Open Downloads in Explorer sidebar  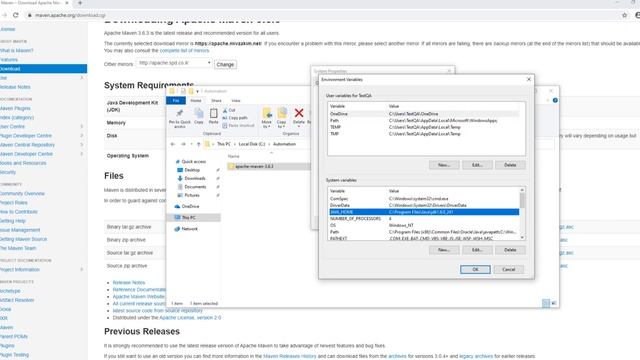click(191, 178)
